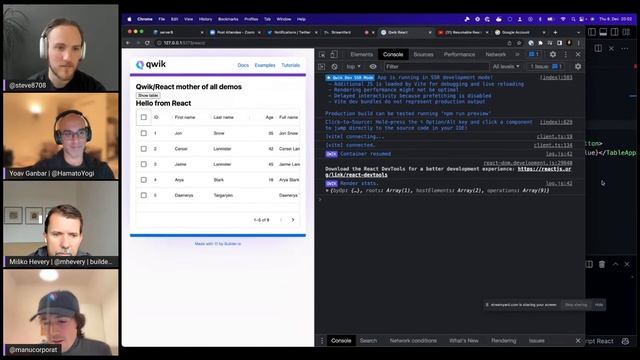Click the '1 Issue' counter in console toolbar

click(547, 67)
